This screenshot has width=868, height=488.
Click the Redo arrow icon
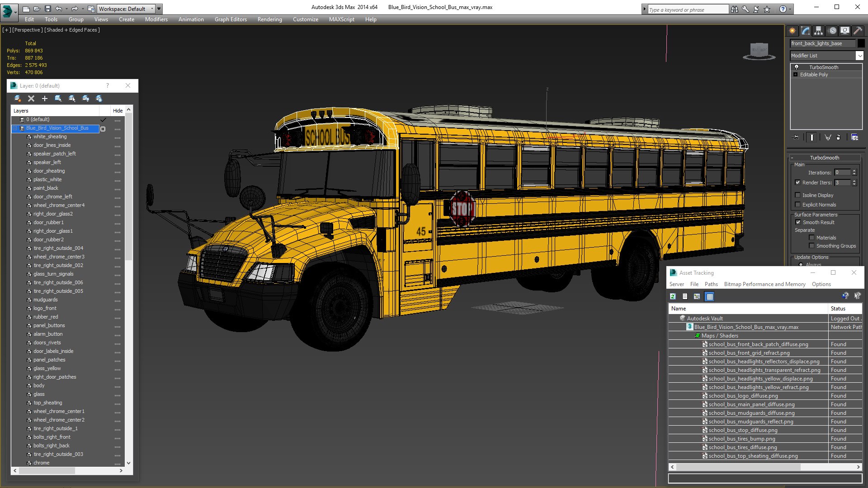[x=75, y=9]
